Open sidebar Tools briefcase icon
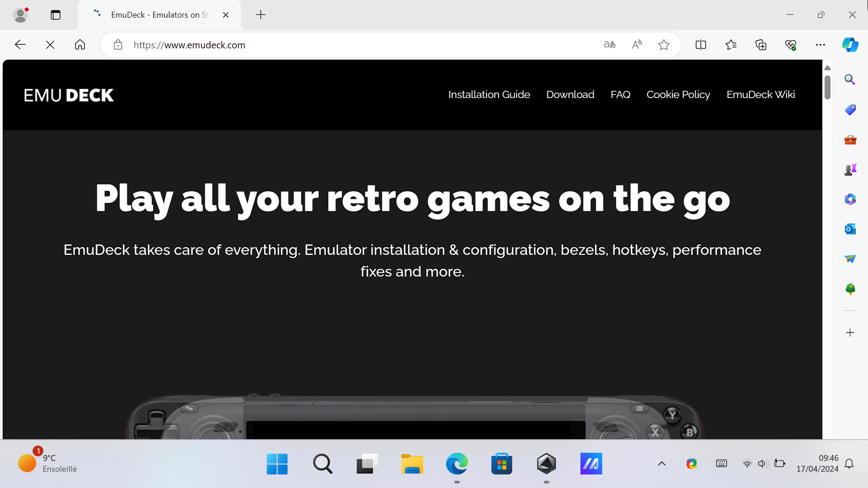868x488 pixels. [850, 140]
